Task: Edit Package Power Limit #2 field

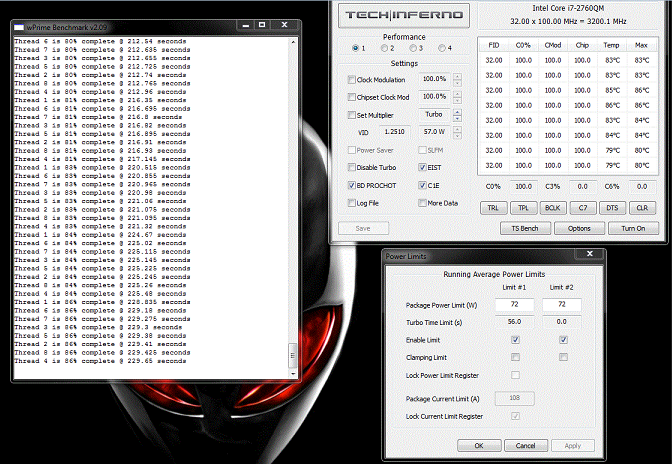Action: click(562, 305)
